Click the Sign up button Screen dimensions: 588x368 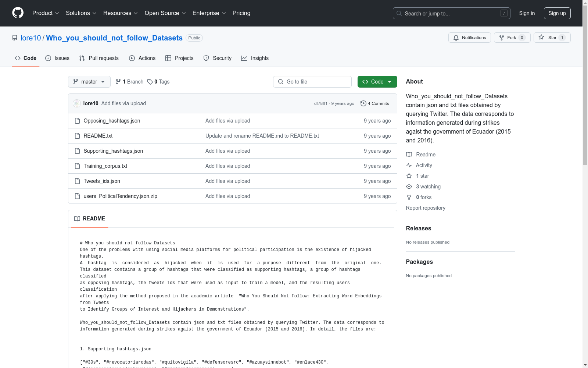(x=557, y=13)
